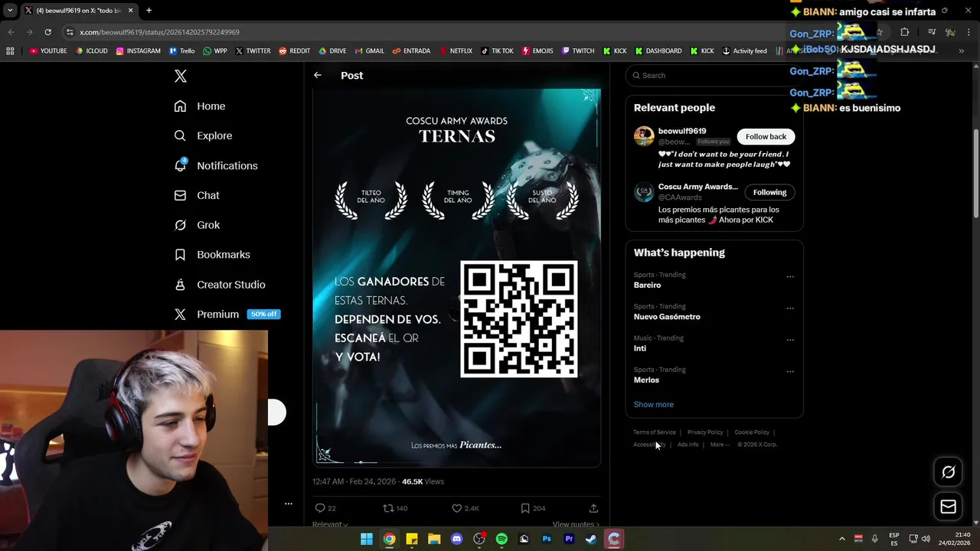Open the TWITCH bookmark
The image size is (980, 551).
(x=577, y=51)
